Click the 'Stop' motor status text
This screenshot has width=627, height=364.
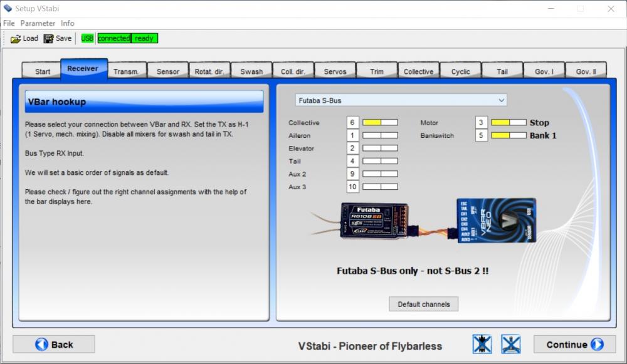tap(539, 123)
